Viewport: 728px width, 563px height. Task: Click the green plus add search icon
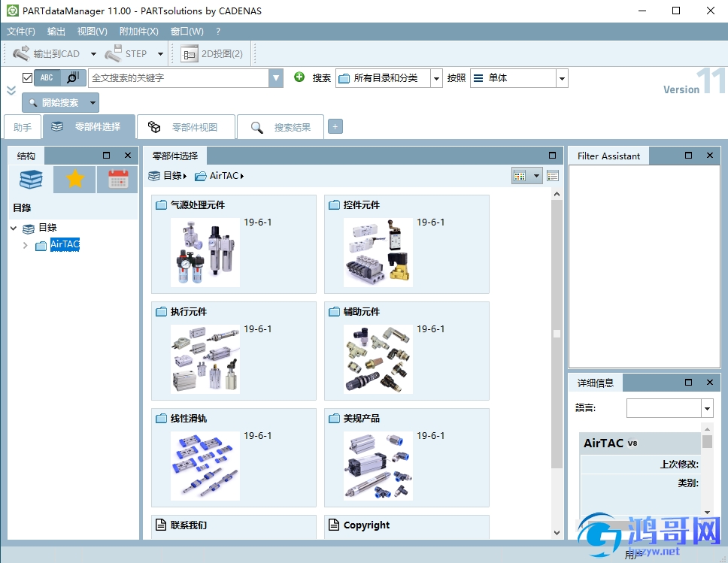(x=299, y=77)
